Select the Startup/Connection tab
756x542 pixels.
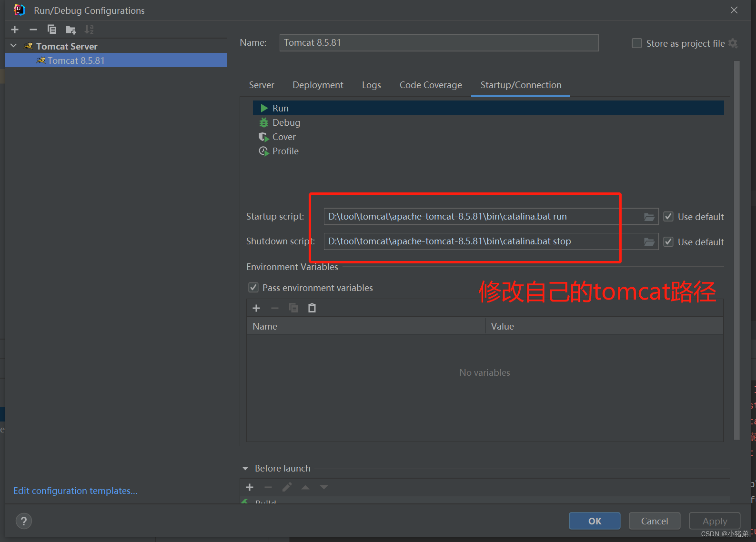click(x=521, y=85)
